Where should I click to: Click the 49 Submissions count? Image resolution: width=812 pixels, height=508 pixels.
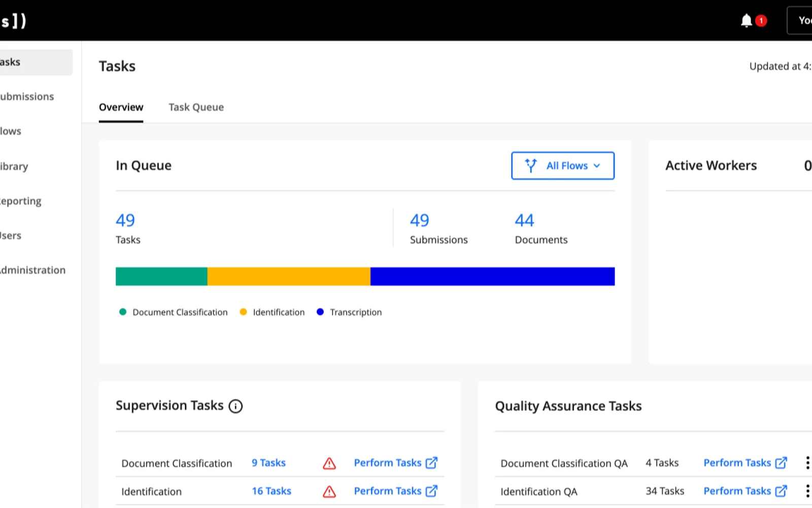coord(420,220)
